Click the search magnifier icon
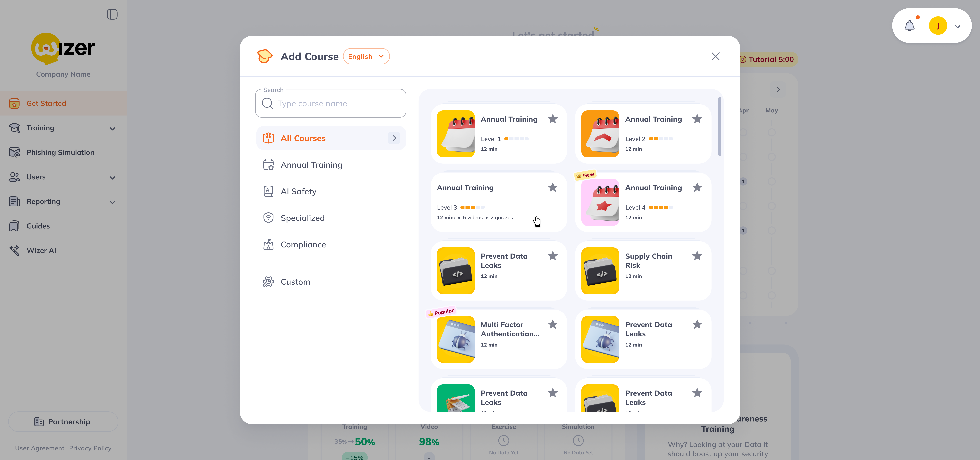Image resolution: width=980 pixels, height=460 pixels. pos(267,104)
